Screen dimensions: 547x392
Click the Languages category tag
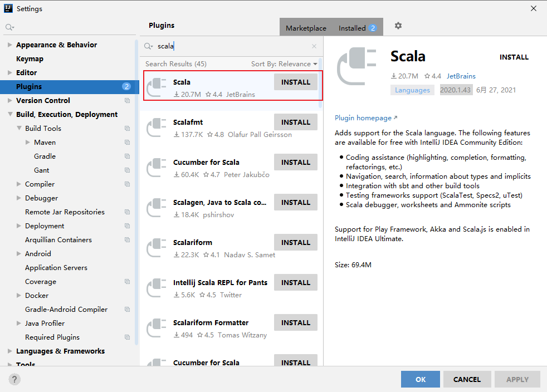coord(412,90)
